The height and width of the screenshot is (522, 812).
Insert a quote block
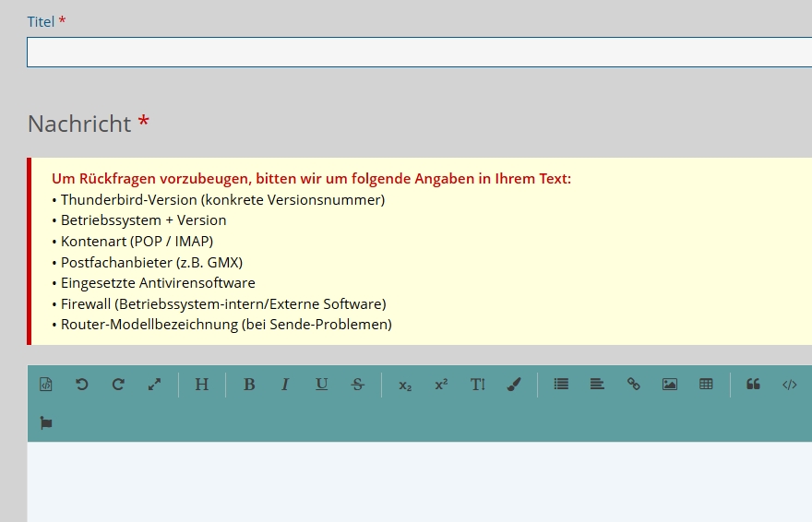pyautogui.click(x=753, y=384)
